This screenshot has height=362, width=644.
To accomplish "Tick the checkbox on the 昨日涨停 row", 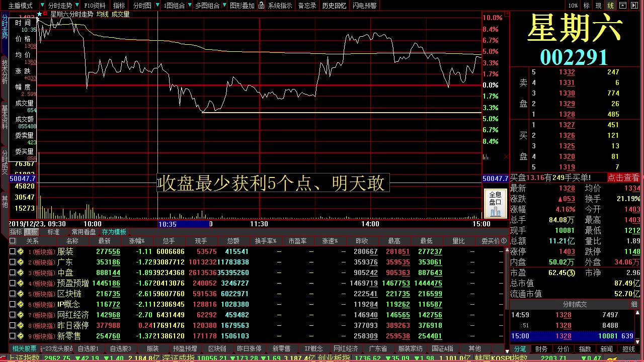I will point(13,325).
